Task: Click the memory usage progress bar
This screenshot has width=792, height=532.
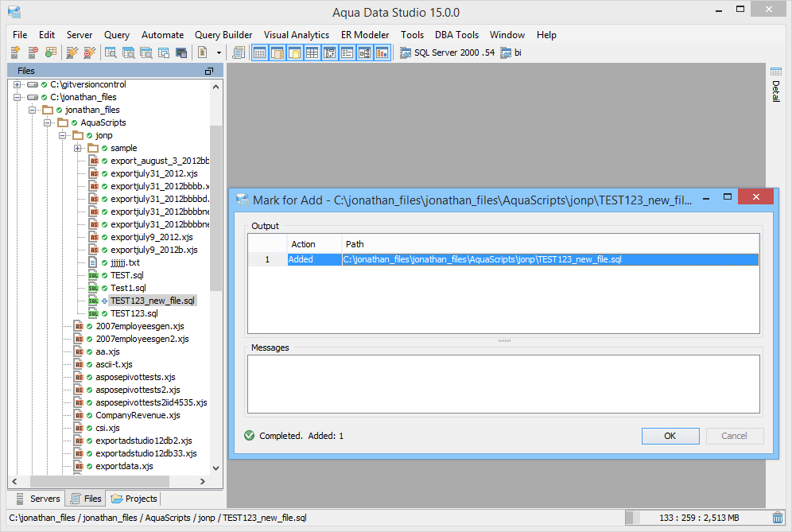Action: tap(697, 518)
